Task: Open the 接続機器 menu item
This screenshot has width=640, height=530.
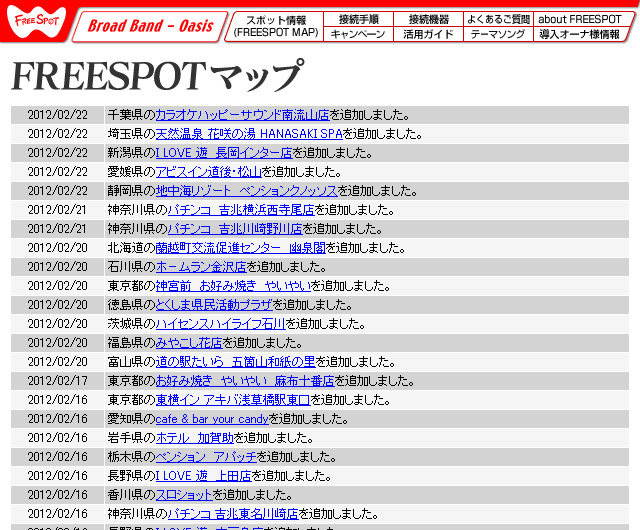Action: 428,19
